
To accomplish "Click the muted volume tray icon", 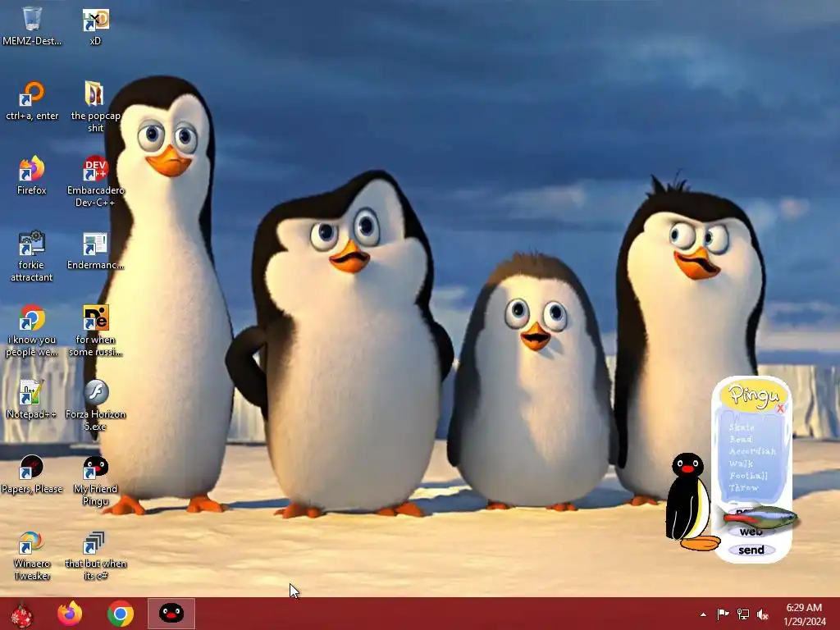I will (x=763, y=614).
